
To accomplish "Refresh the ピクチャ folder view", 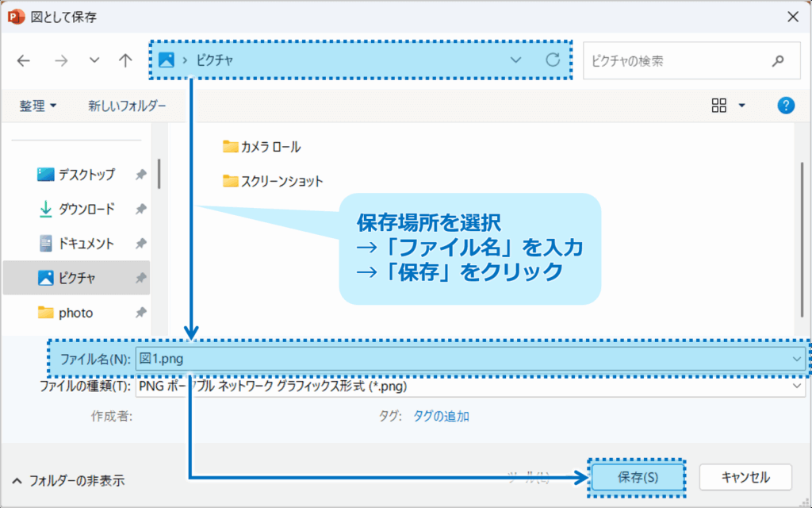I will [x=554, y=60].
